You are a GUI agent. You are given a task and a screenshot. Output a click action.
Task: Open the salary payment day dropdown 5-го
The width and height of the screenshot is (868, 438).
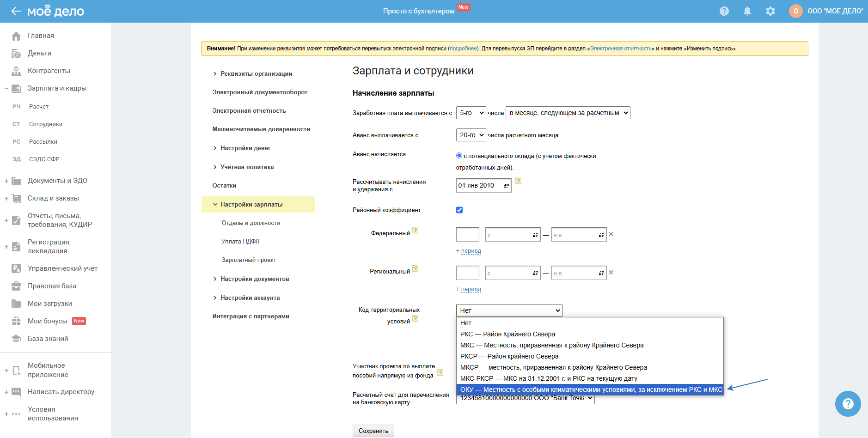tap(471, 113)
